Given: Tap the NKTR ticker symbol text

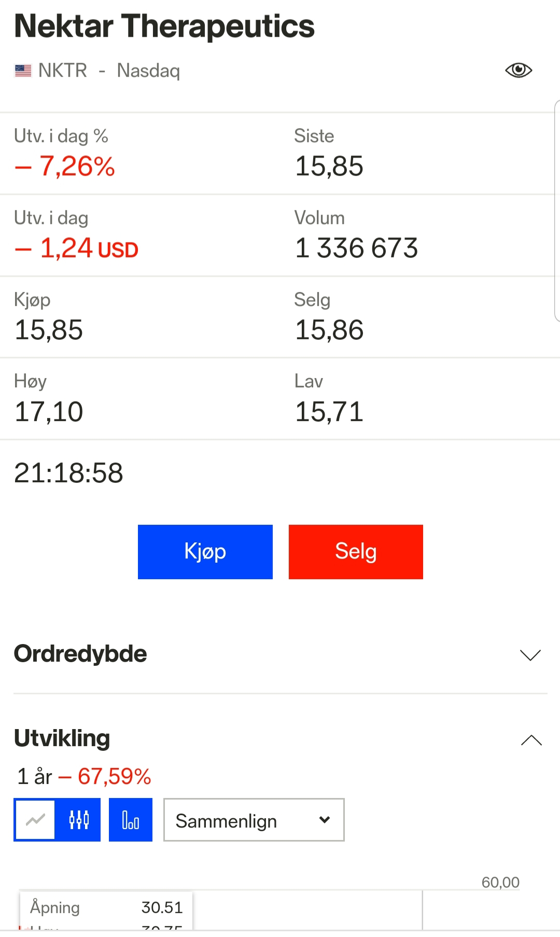Looking at the screenshot, I should click(x=63, y=71).
